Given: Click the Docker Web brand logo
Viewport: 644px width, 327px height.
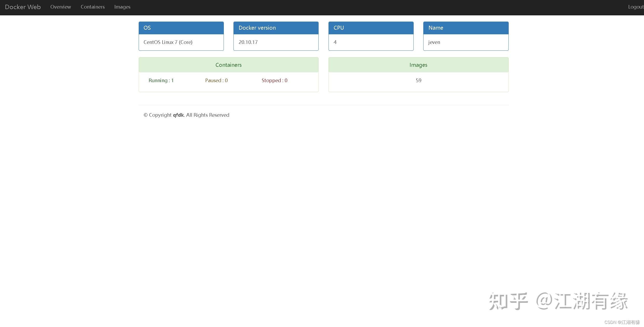Looking at the screenshot, I should pyautogui.click(x=23, y=7).
